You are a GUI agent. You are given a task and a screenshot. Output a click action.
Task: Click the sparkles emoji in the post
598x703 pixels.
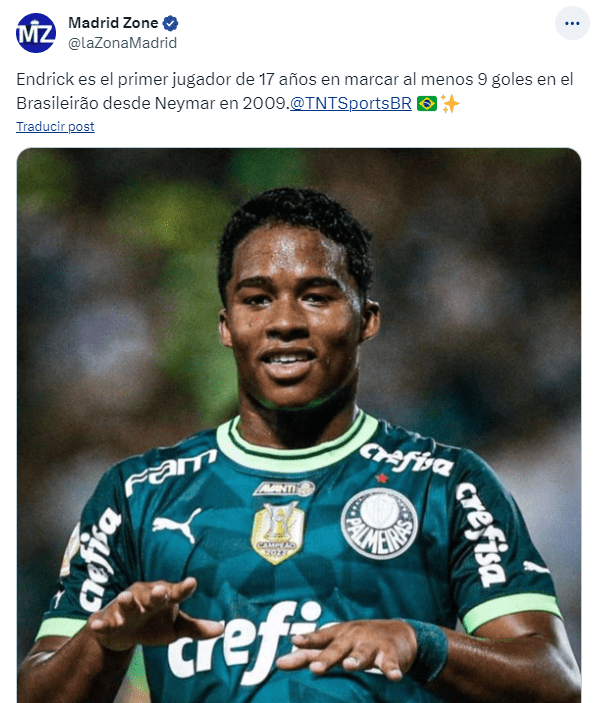450,104
